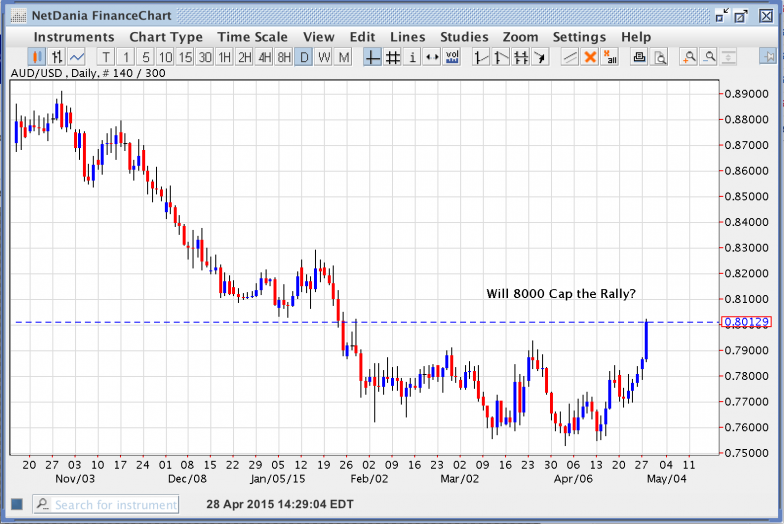Set time scale to 10 minutes
Viewport: 784px width, 524px height.
166,57
